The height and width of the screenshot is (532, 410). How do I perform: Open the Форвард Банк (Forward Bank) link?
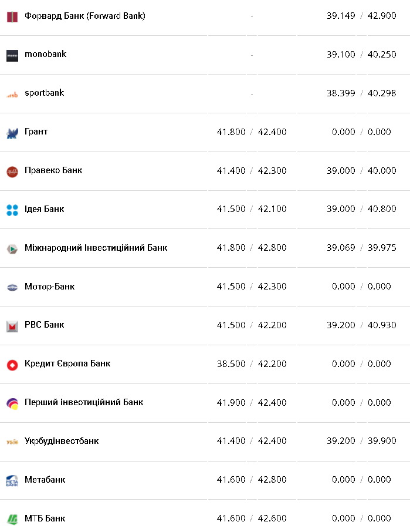pyautogui.click(x=85, y=16)
